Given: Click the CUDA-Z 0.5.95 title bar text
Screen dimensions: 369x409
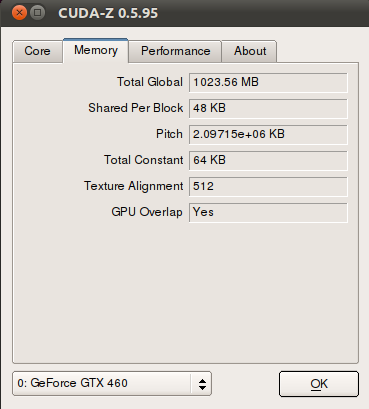Looking at the screenshot, I should coord(108,13).
